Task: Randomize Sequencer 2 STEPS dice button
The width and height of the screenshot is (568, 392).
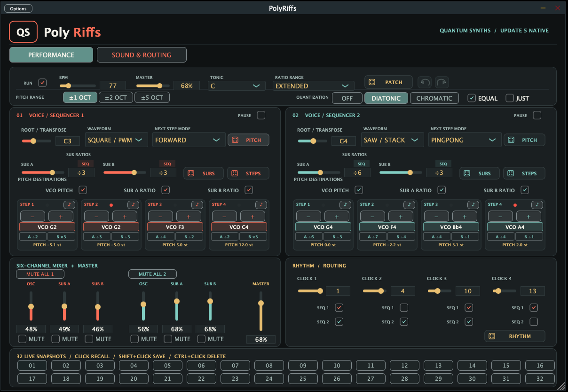Action: click(x=524, y=173)
